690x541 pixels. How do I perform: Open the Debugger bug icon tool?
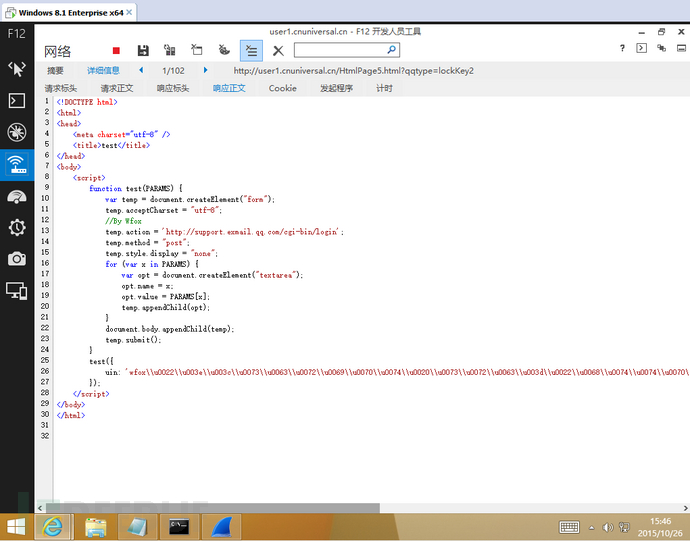click(x=17, y=132)
